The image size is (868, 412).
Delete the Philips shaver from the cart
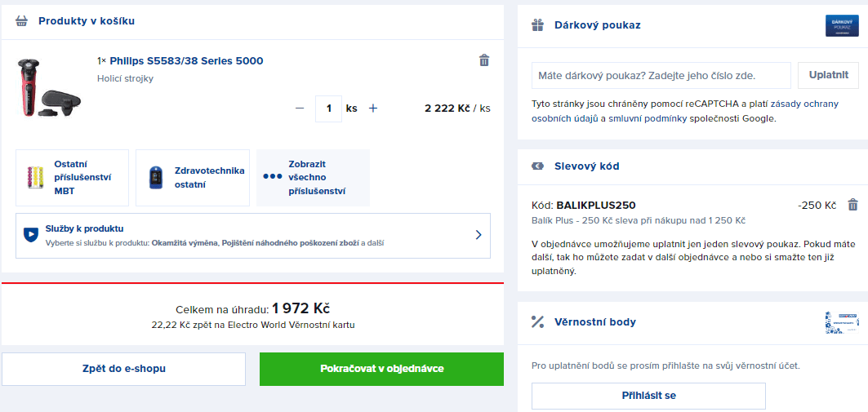tap(484, 60)
